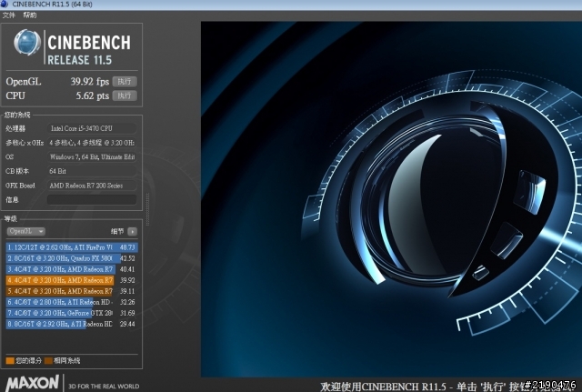Open the OpenGL ranking dropdown
Screen dimensions: 582x392
(x=25, y=231)
